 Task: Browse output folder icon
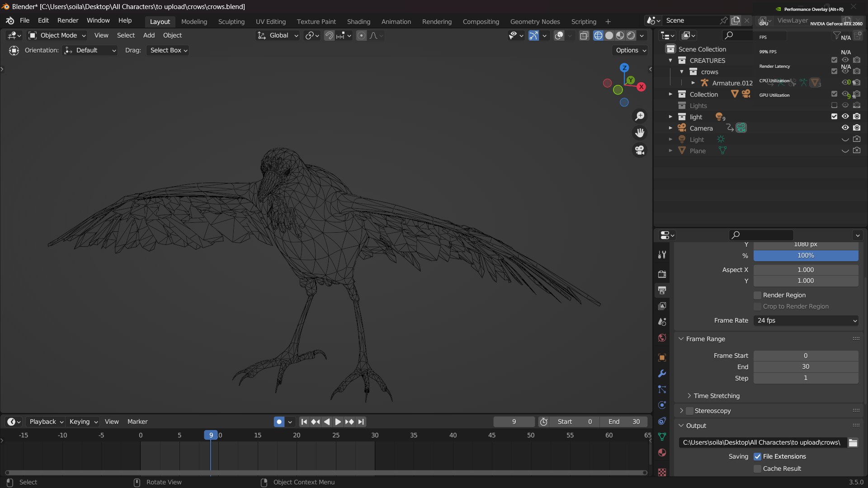click(x=853, y=443)
